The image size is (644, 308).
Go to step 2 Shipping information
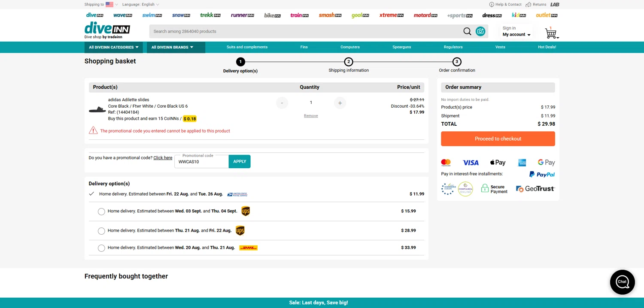tap(349, 65)
